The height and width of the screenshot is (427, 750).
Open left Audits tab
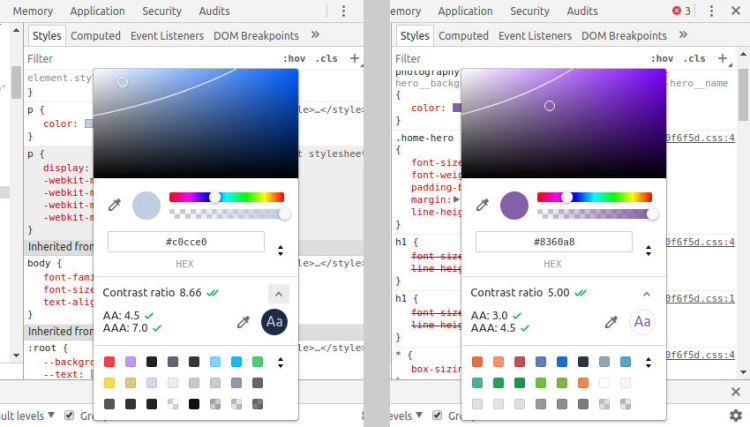coord(214,11)
